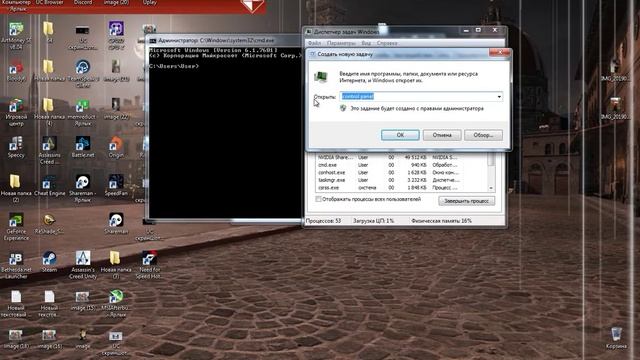Click the Завершить процесс button
Viewport: 640px width, 360px height.
pyautogui.click(x=467, y=201)
